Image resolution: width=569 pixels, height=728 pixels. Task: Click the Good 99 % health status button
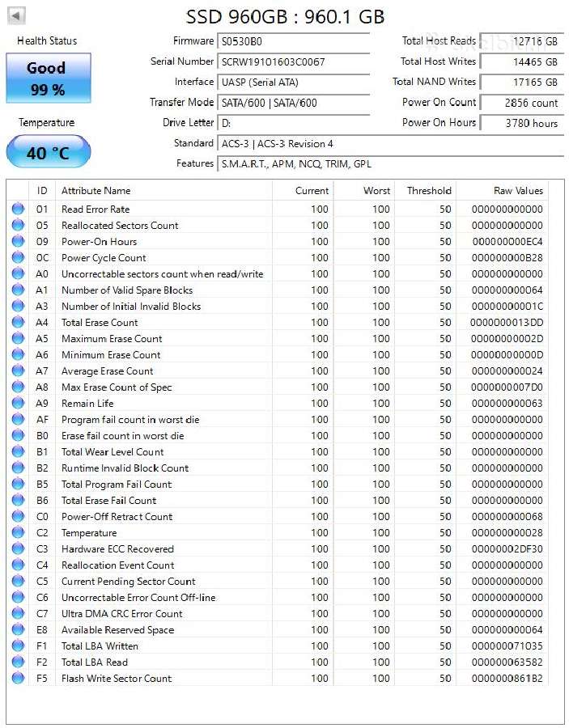tap(49, 78)
